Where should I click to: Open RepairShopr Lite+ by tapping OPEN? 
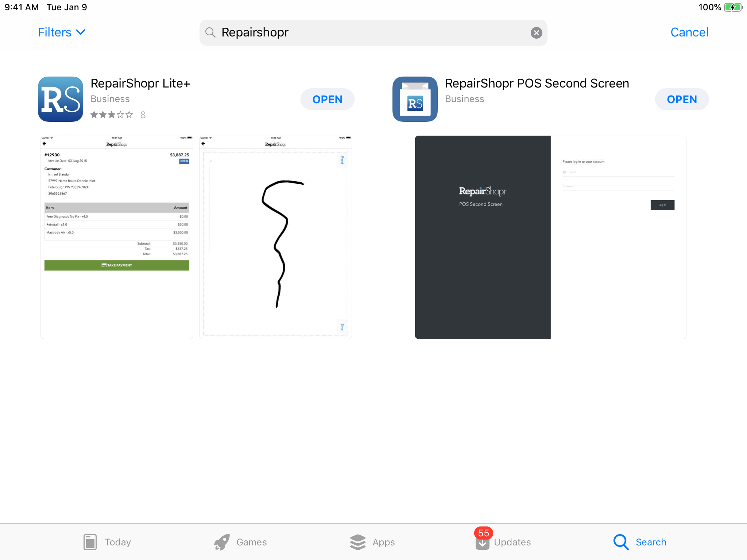(x=328, y=99)
